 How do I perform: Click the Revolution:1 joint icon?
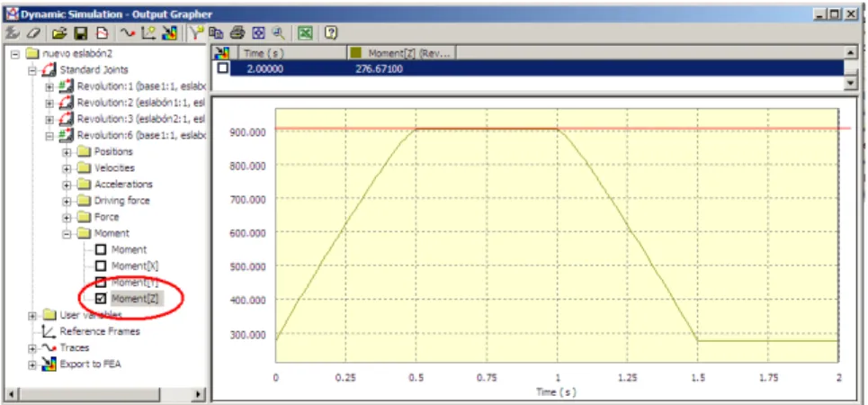(66, 85)
